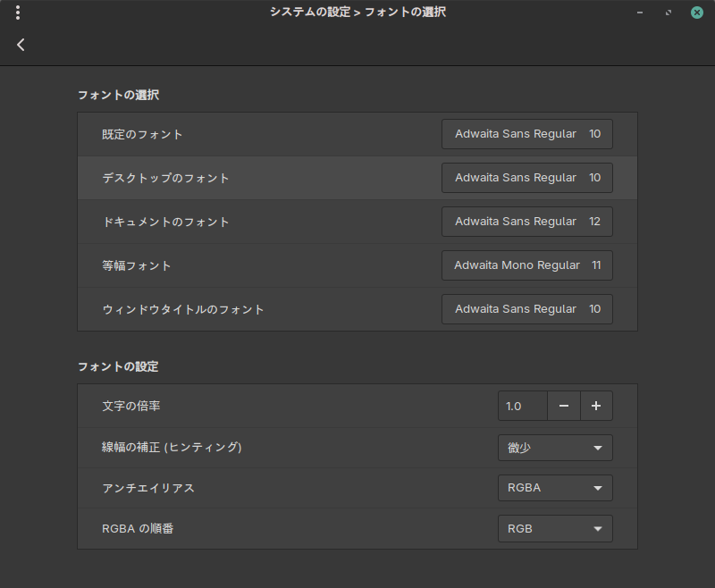Focus the 文字の倍率 value field 1.0

[523, 406]
